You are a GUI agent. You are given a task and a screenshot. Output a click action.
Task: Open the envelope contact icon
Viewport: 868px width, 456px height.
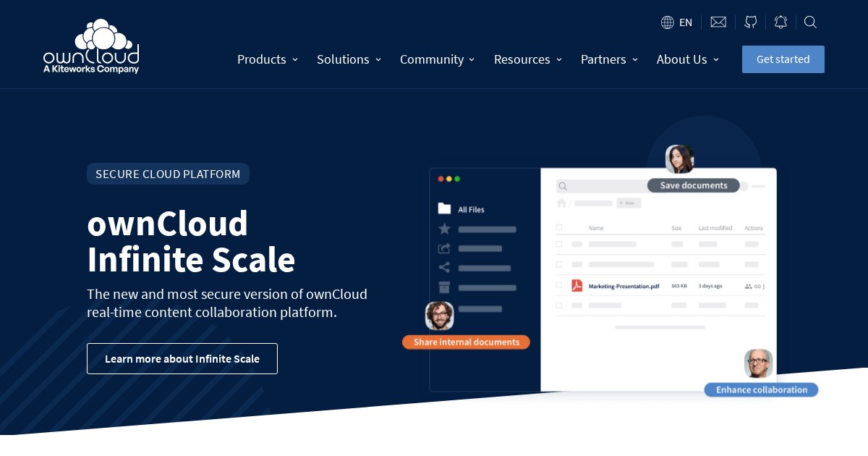[x=718, y=22]
